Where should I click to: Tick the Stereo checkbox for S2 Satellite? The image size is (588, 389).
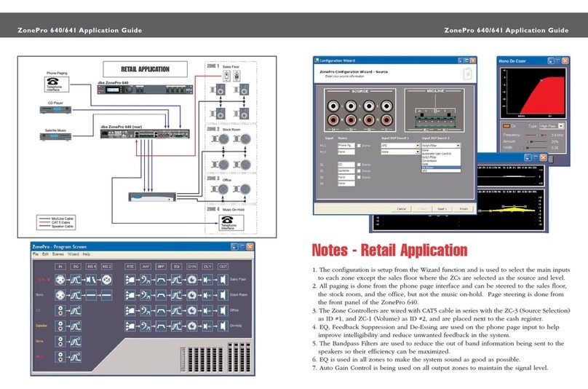tap(359, 171)
